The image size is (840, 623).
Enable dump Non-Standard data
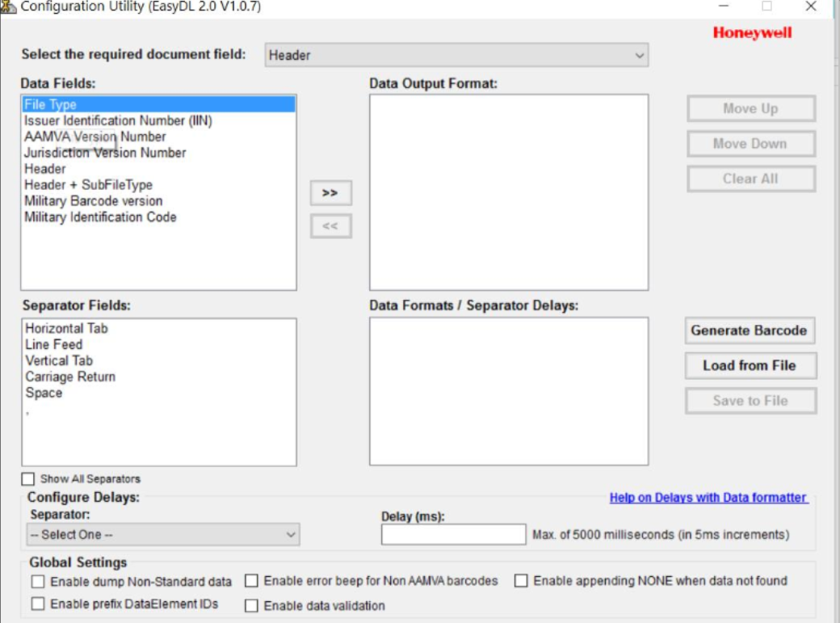click(37, 582)
